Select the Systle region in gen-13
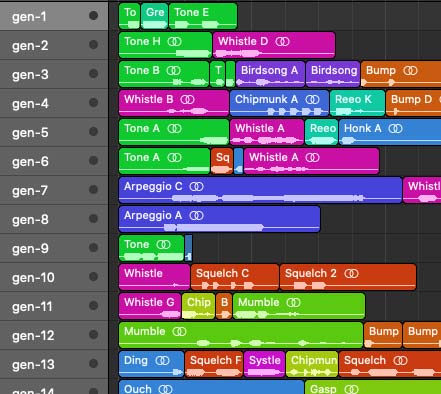Image resolution: width=441 pixels, height=394 pixels. 264,364
